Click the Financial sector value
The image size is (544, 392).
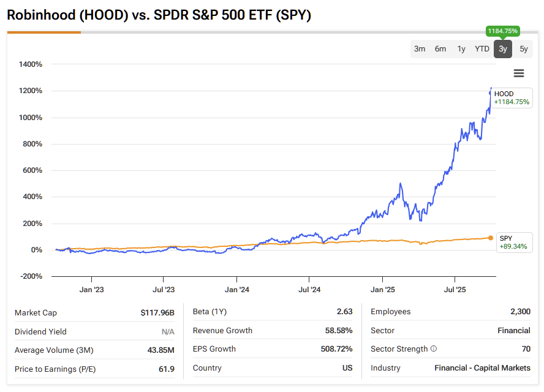514,331
